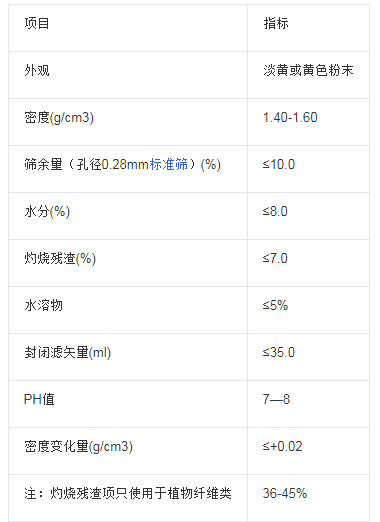The height and width of the screenshot is (522, 380).
Task: Click the 水分(%) row label
Action: click(47, 212)
